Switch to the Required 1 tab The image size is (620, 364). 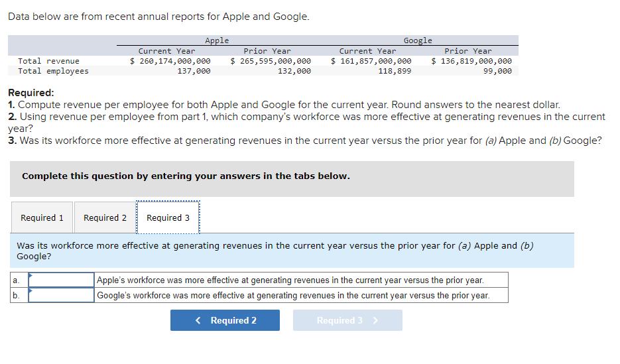[x=42, y=217]
